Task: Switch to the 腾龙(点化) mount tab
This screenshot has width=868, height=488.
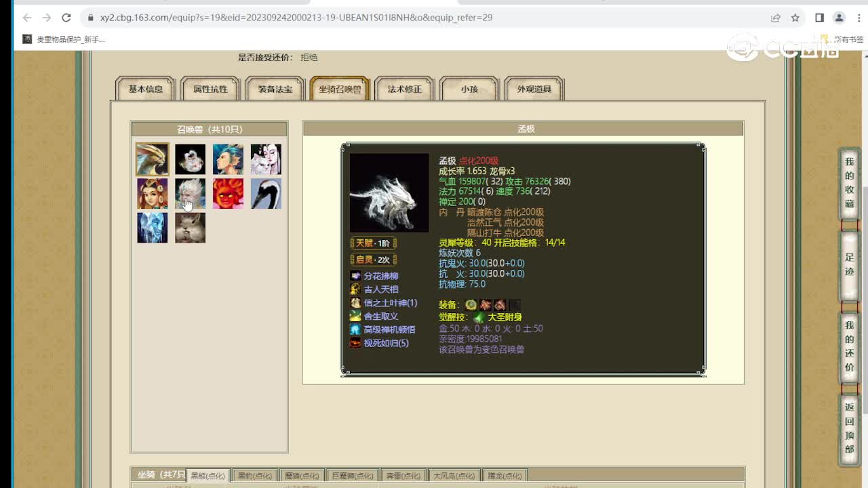Action: point(505,476)
